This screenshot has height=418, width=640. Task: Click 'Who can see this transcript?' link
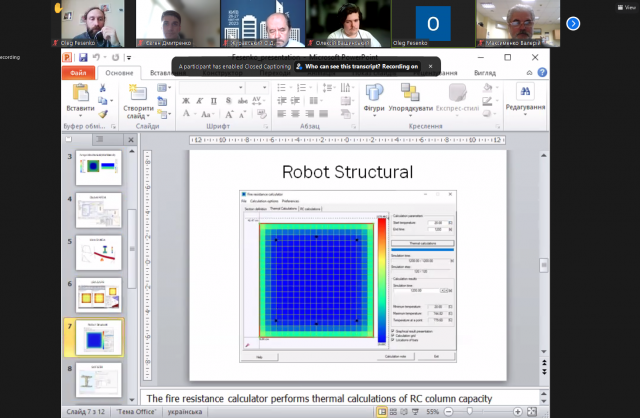[342, 66]
